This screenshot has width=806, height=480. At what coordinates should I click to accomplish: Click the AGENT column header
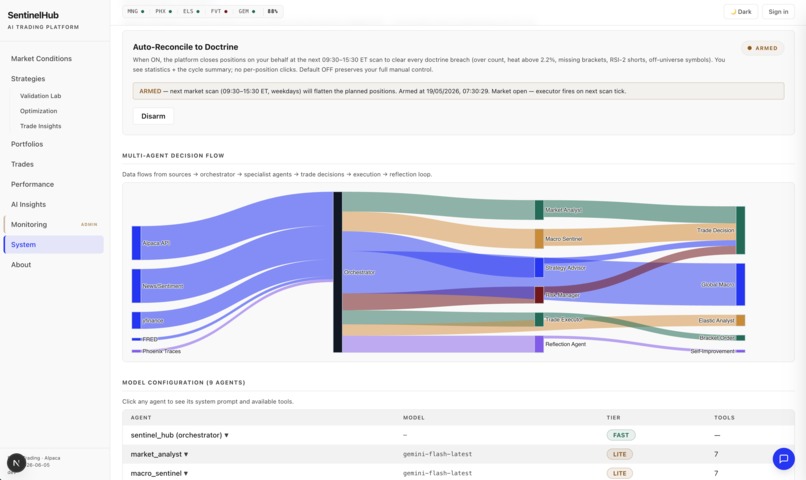pyautogui.click(x=141, y=418)
